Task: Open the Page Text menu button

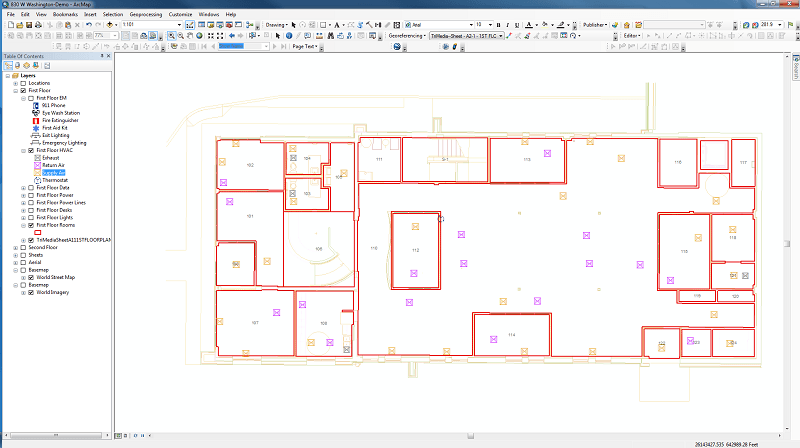Action: 305,46
